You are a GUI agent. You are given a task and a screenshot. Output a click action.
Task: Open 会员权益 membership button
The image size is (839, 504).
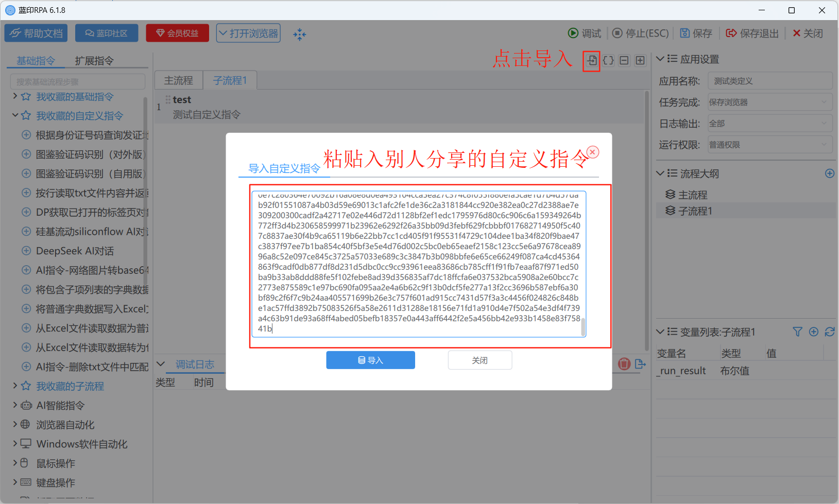click(178, 33)
